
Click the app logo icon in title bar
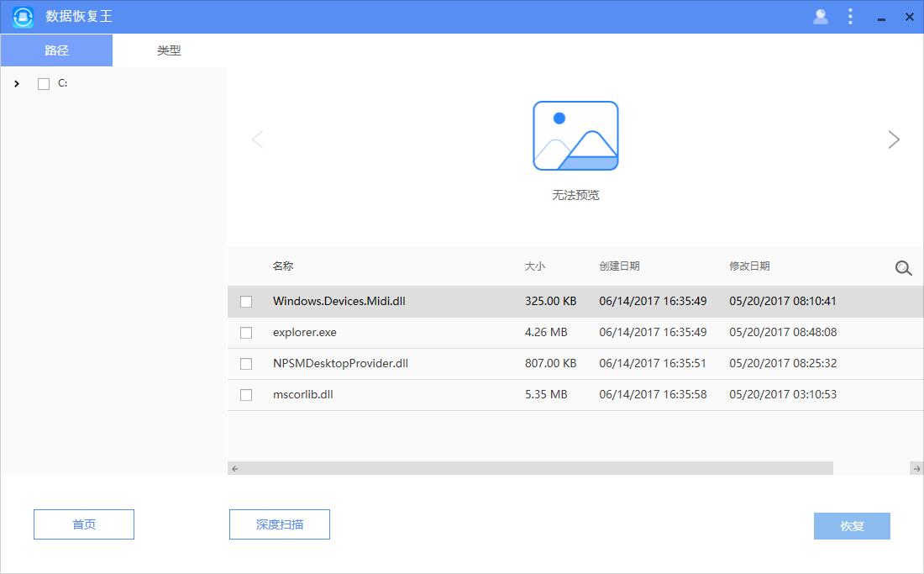tap(23, 17)
